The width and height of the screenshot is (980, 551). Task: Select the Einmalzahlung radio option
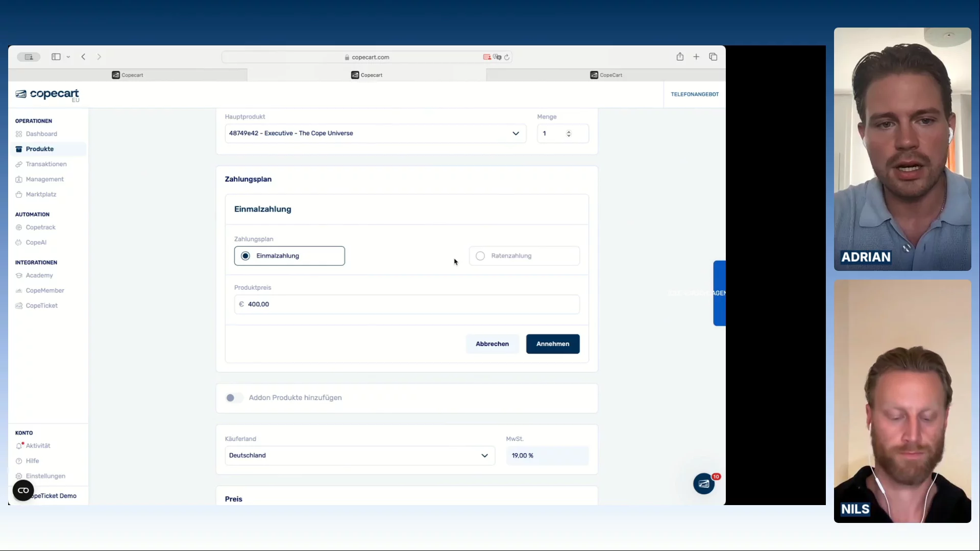click(246, 256)
